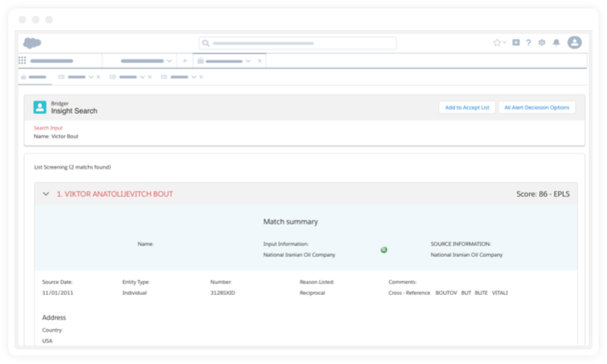The height and width of the screenshot is (364, 607).
Task: Click the source date 11/01/2011
Action: 57,293
